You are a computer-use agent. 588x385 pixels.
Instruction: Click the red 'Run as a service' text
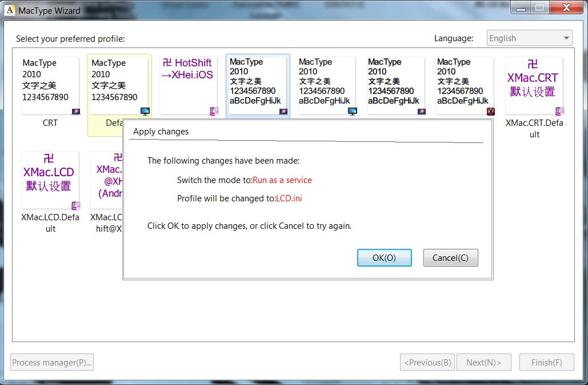pyautogui.click(x=282, y=180)
